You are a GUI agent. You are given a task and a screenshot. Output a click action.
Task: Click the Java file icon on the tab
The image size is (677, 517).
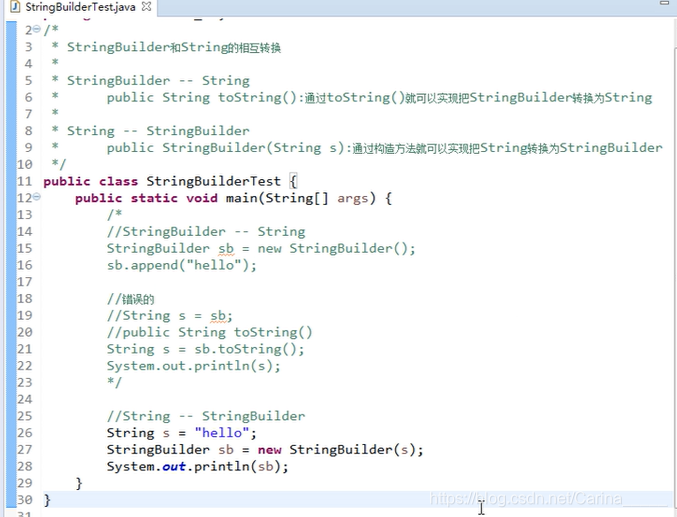[15, 6]
